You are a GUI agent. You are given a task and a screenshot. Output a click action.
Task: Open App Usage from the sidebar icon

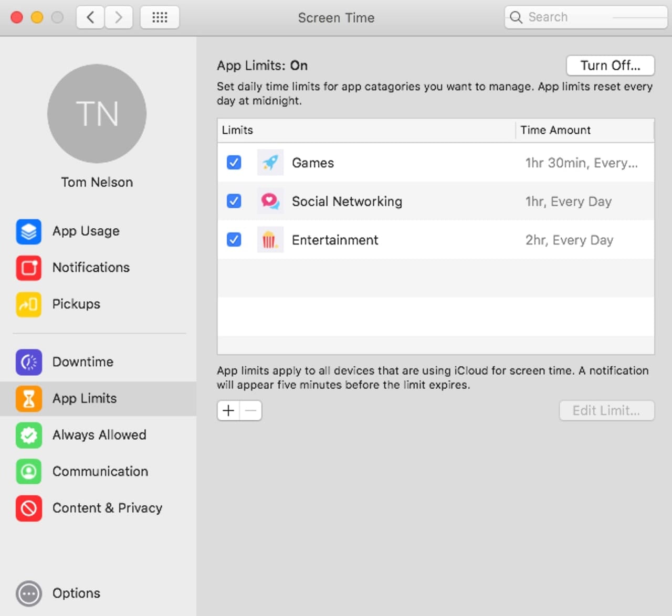[28, 231]
